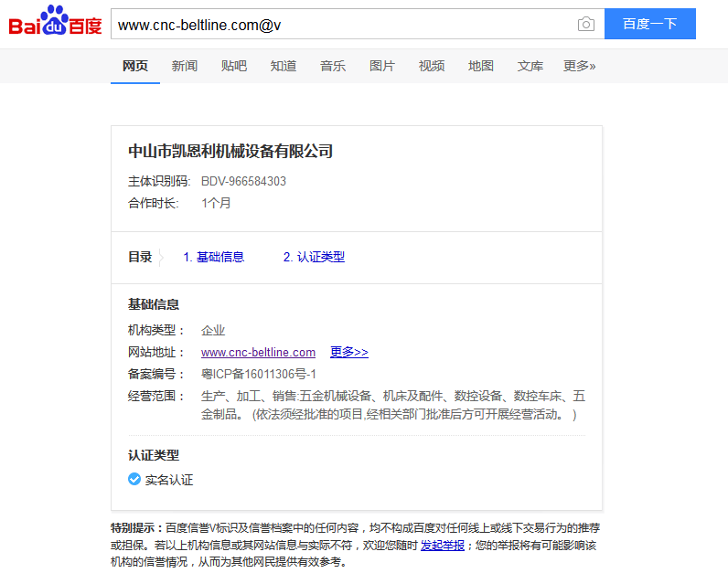Click the search input field
728x573 pixels.
343,25
